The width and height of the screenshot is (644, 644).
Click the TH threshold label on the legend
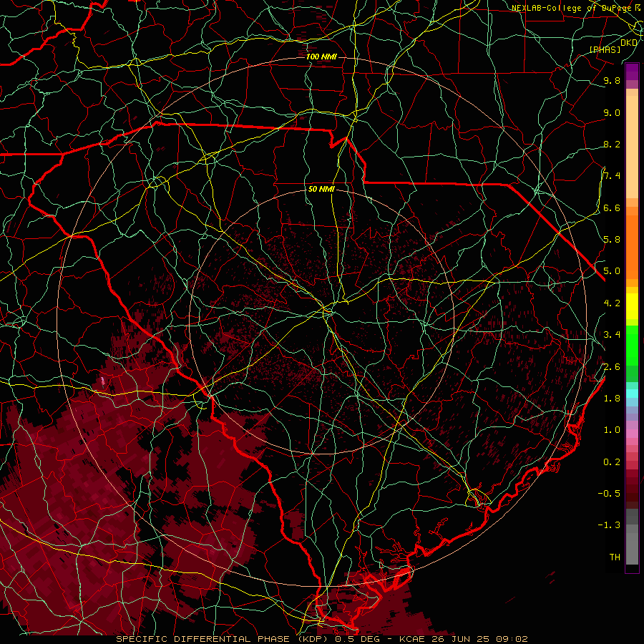click(x=615, y=557)
